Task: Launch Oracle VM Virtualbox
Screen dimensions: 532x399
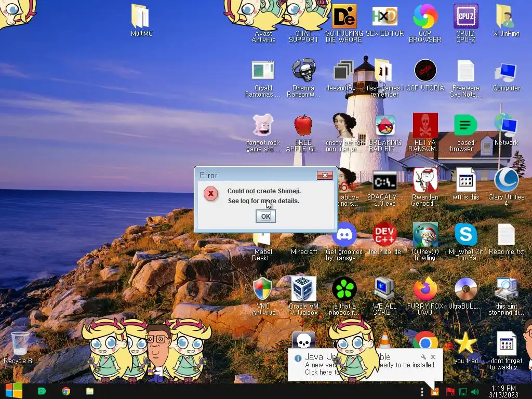Action: pyautogui.click(x=303, y=296)
